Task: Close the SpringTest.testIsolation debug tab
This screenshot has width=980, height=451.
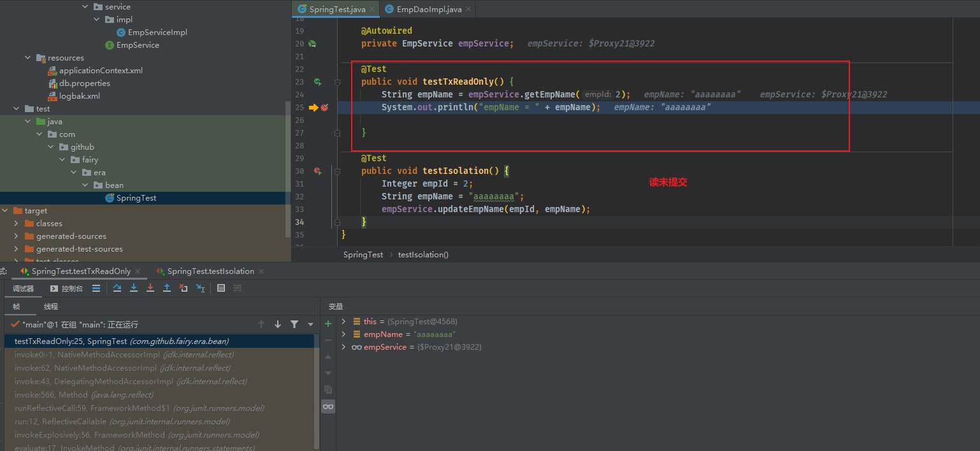Action: 261,271
